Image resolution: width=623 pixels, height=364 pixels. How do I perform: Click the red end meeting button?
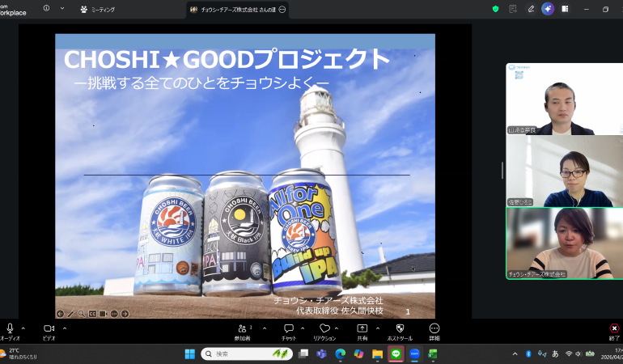click(x=614, y=328)
